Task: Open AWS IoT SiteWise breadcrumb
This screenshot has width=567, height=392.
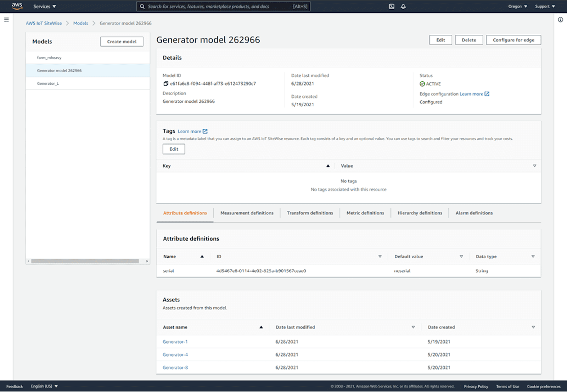Action: pyautogui.click(x=44, y=23)
